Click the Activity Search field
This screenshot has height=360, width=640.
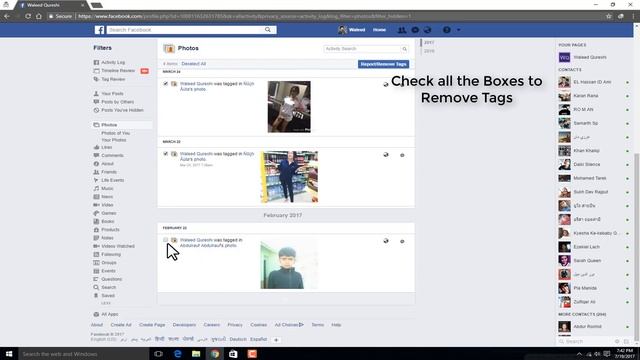click(x=362, y=49)
